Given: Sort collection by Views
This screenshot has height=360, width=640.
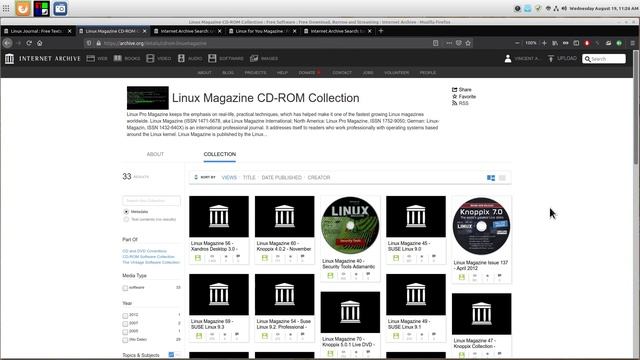Looking at the screenshot, I should [229, 178].
